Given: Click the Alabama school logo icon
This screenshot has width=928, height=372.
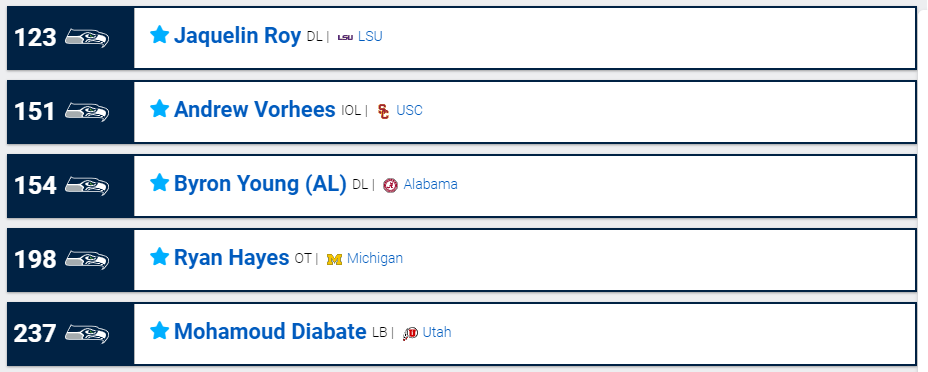Looking at the screenshot, I should 390,185.
